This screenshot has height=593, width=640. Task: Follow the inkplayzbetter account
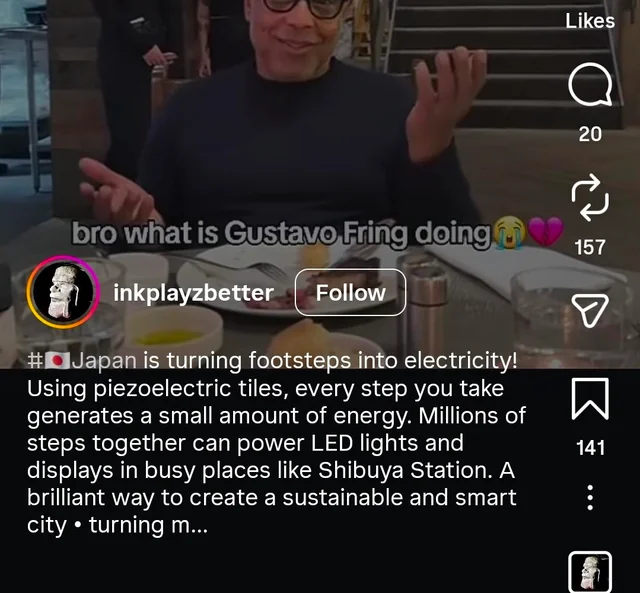pos(350,292)
